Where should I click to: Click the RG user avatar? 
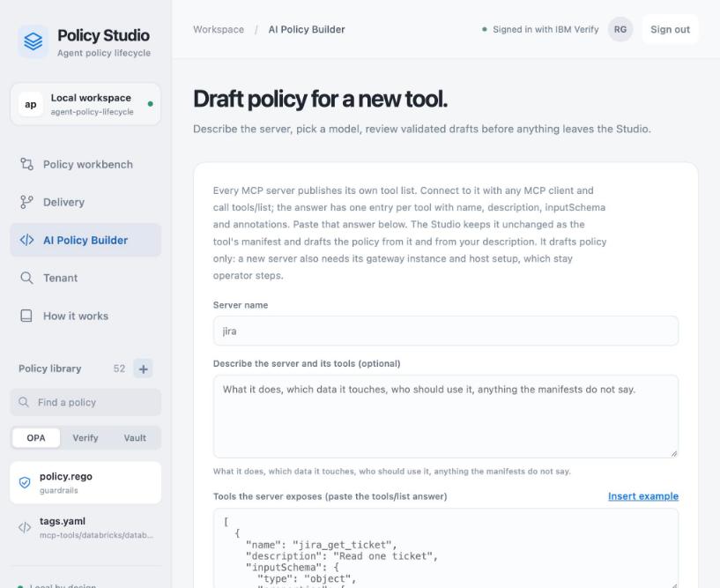click(x=620, y=29)
